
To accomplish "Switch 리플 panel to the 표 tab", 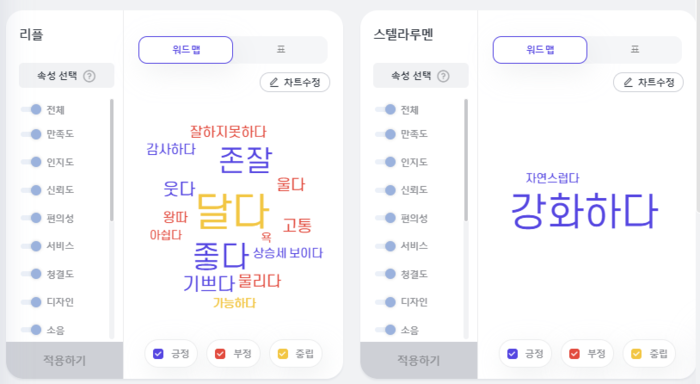I will [x=281, y=50].
